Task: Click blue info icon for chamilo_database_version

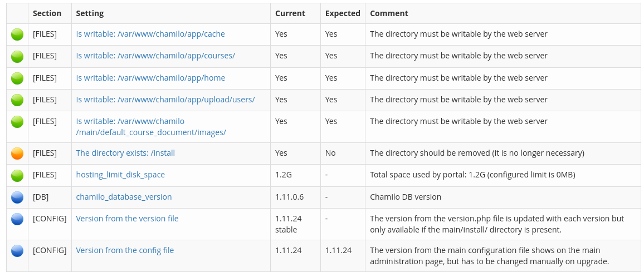Action: point(17,197)
